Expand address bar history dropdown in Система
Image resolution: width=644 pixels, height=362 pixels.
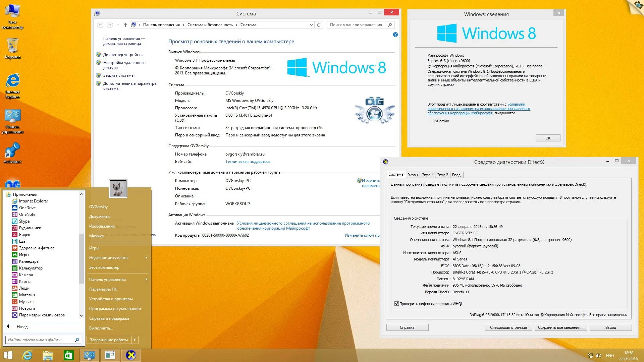coord(311,25)
